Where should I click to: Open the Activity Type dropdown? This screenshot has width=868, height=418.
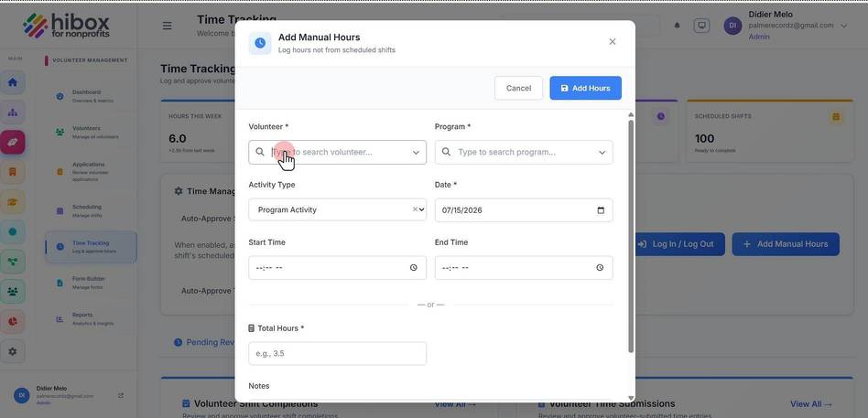[x=337, y=210]
